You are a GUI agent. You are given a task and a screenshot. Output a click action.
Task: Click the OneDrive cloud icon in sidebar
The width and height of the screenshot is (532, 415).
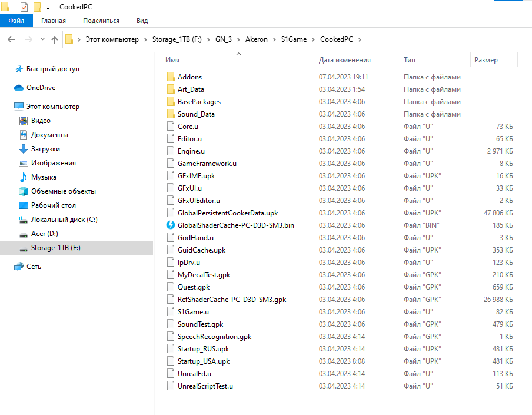coord(19,88)
